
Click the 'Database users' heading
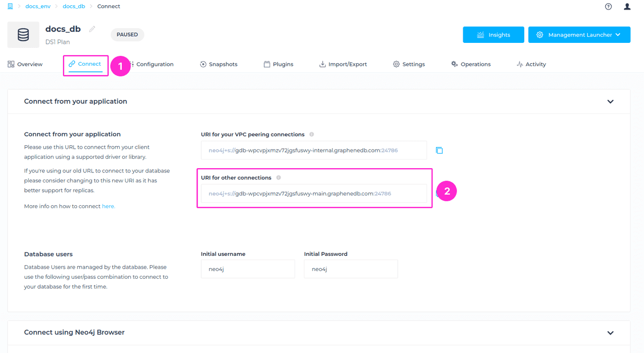[48, 254]
